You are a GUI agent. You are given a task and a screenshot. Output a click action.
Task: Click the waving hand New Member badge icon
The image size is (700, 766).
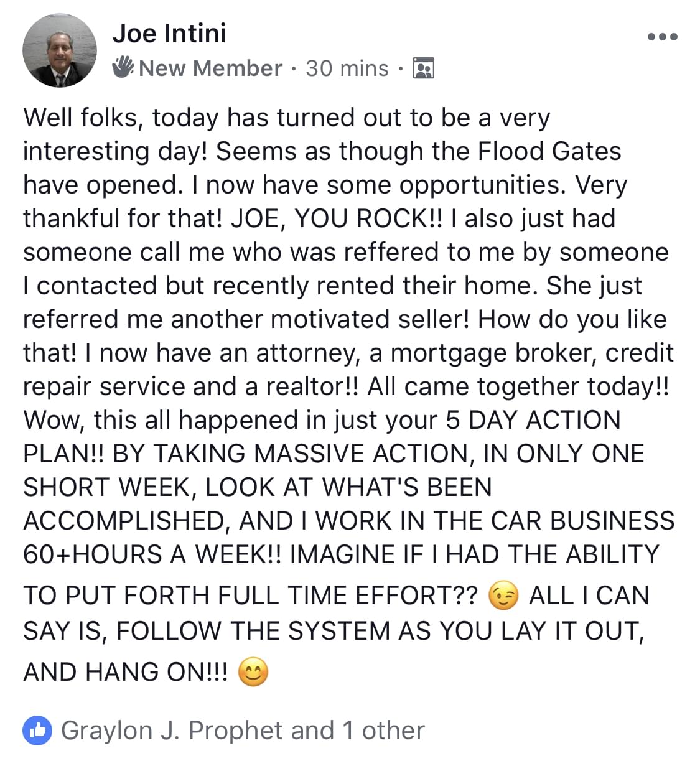pos(123,67)
